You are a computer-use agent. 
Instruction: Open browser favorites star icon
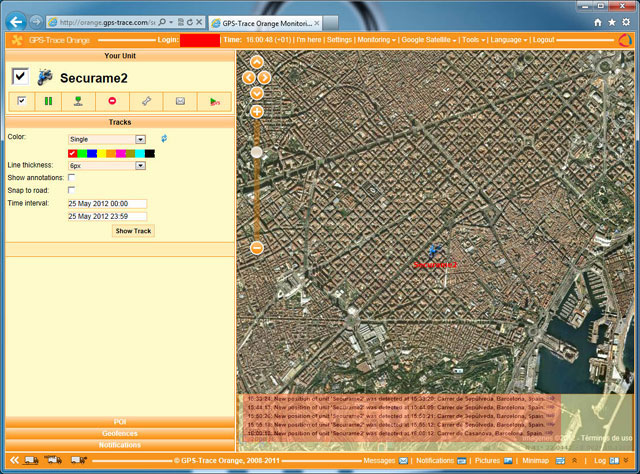612,22
